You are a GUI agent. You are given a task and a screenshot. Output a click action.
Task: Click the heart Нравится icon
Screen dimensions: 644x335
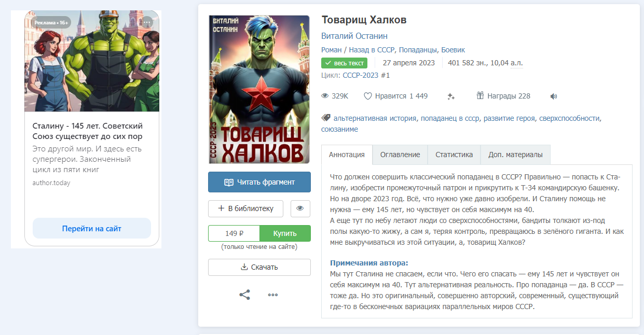pos(368,96)
